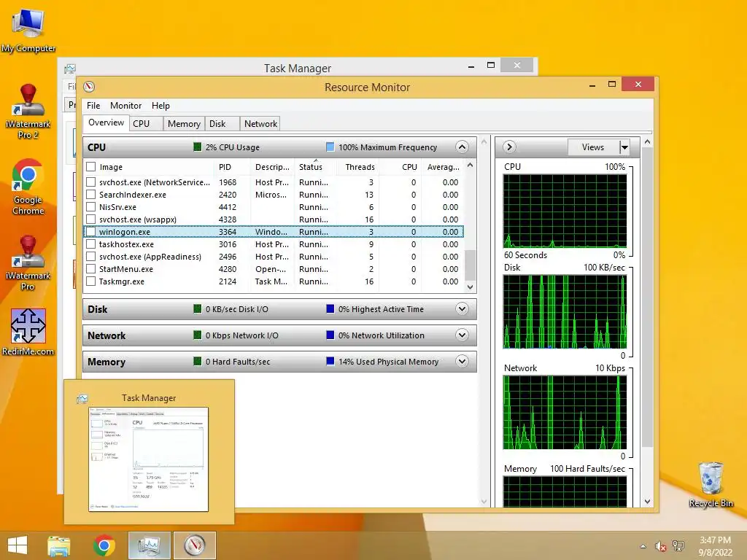The height and width of the screenshot is (560, 747).
Task: Select the svchost.exe (AppReadiness) process checkbox
Action: (90, 256)
